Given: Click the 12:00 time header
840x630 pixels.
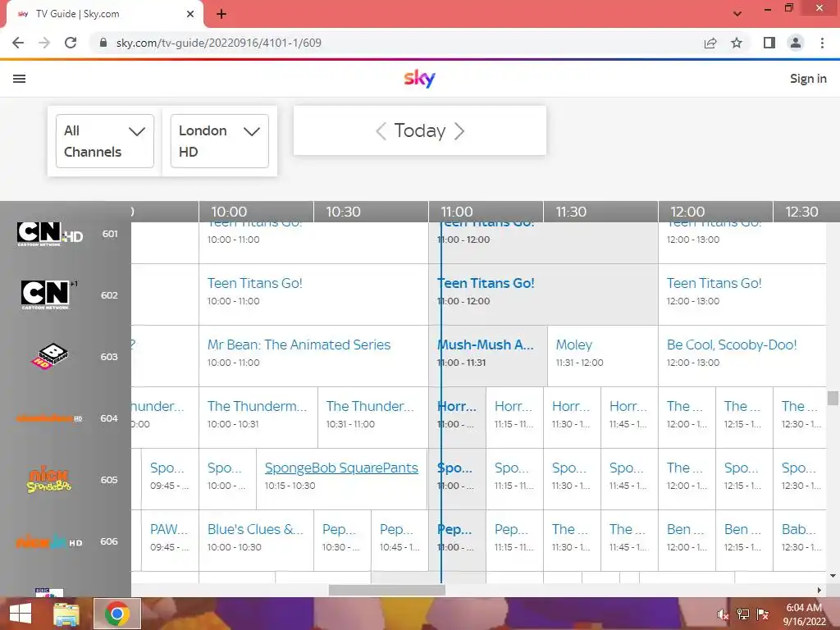Looking at the screenshot, I should click(x=687, y=212).
